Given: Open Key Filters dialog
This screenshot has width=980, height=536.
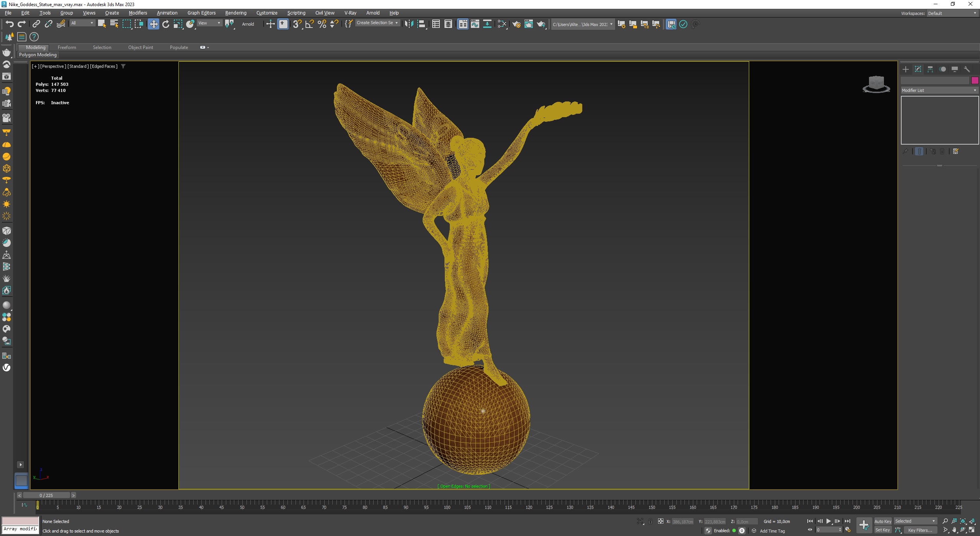Looking at the screenshot, I should tap(920, 530).
